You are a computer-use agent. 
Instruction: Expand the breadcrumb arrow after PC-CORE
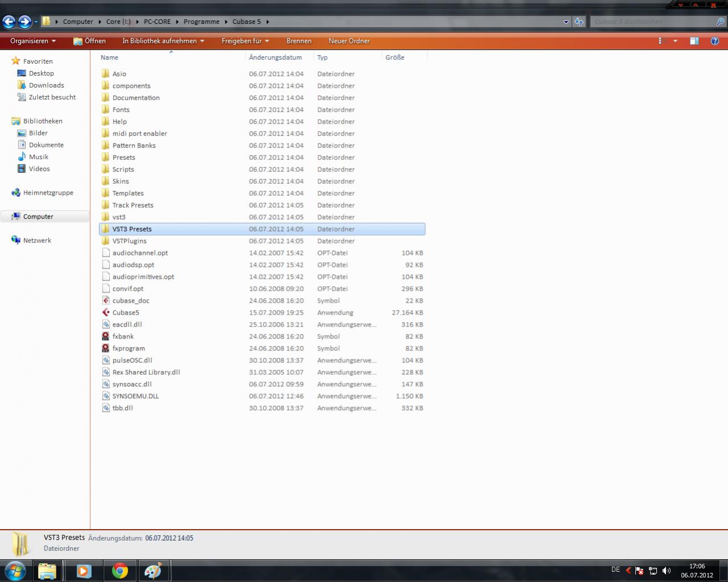177,22
